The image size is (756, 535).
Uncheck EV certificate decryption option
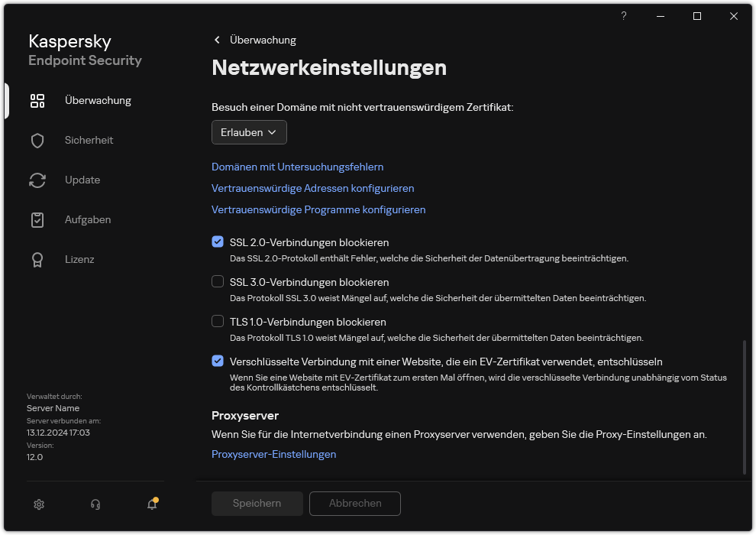tap(217, 361)
